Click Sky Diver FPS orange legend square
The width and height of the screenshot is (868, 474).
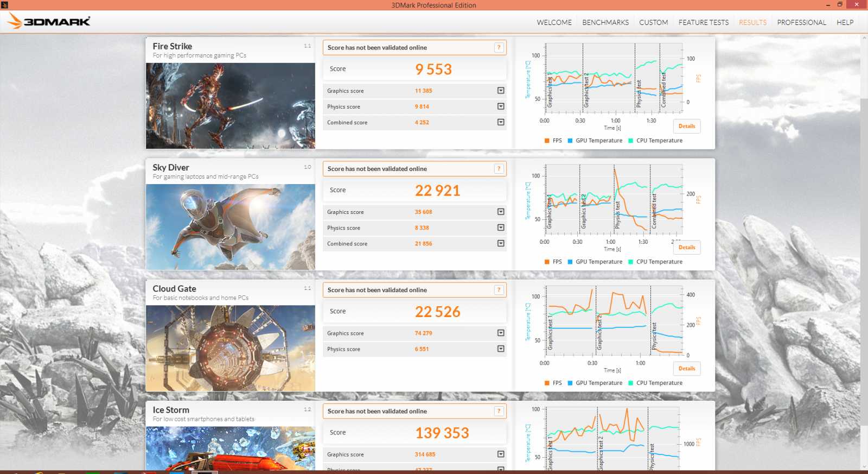pyautogui.click(x=547, y=262)
